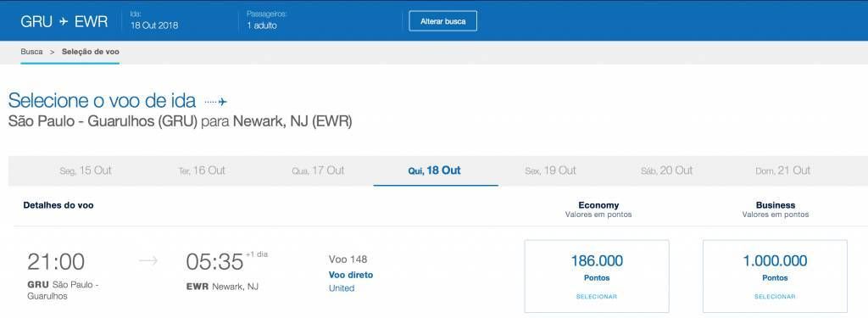Click the Seleção de voo breadcrumb
Viewport: 868px width, 318px height.
90,52
